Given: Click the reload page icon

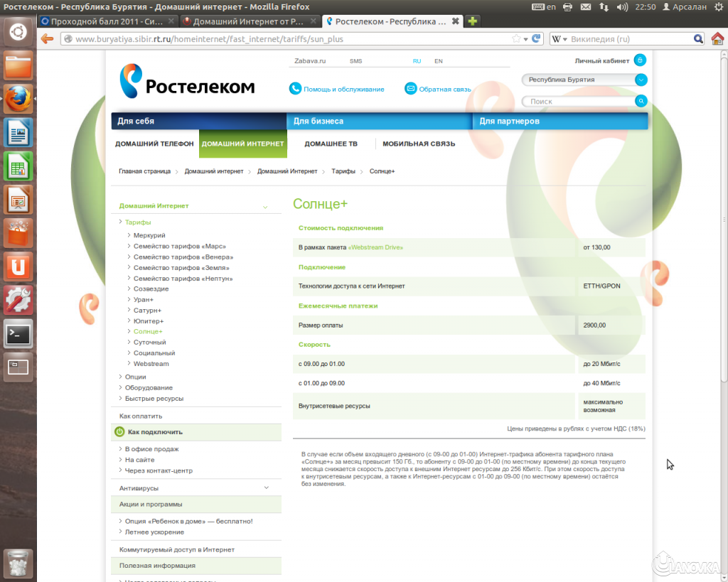Looking at the screenshot, I should coord(536,38).
